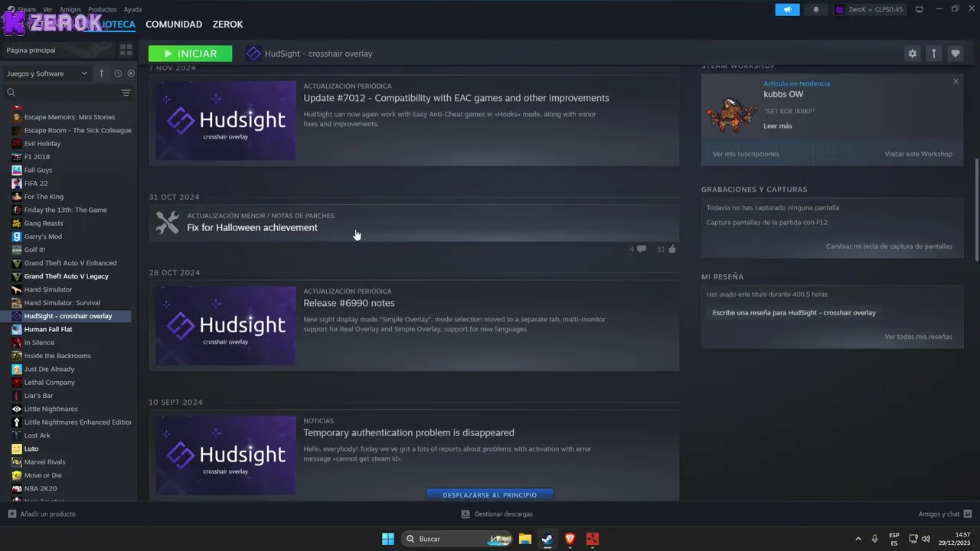Switch library to grid collections view
The image size is (980, 551).
[126, 50]
